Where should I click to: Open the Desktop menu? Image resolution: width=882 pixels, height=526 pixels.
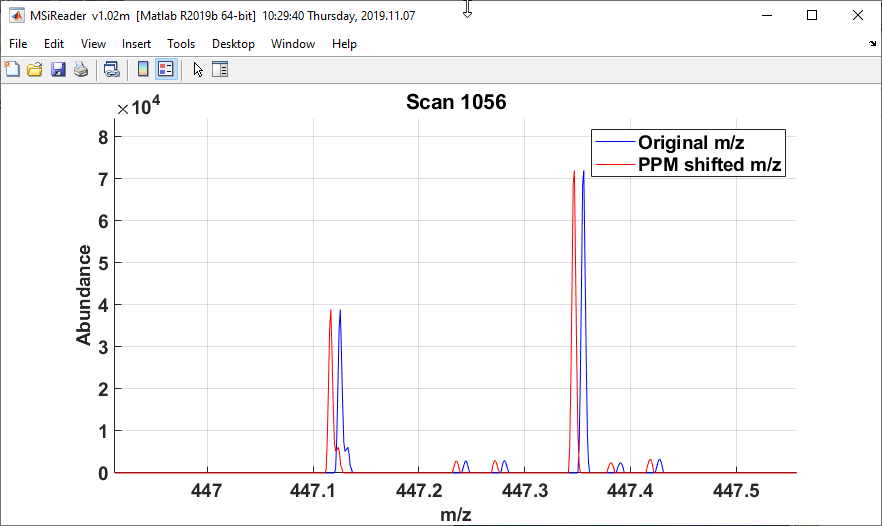(x=233, y=44)
